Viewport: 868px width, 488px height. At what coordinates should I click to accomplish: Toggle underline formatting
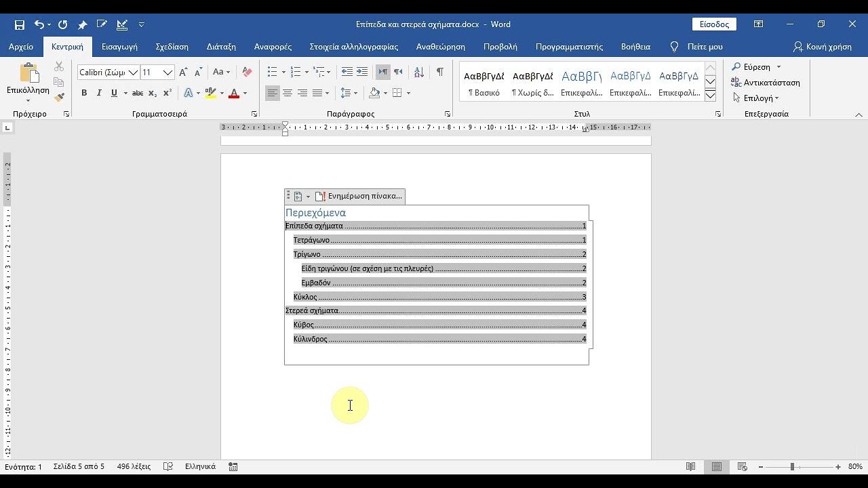click(114, 93)
